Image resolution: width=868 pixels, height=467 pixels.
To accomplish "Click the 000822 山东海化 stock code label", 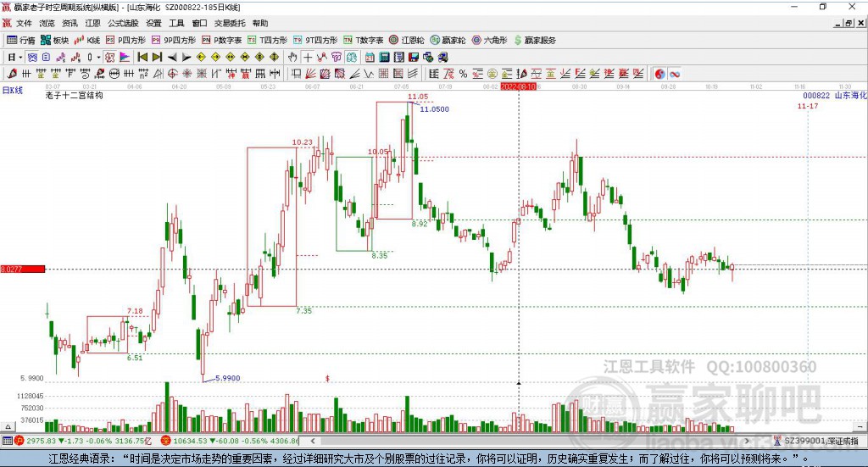I will point(835,96).
